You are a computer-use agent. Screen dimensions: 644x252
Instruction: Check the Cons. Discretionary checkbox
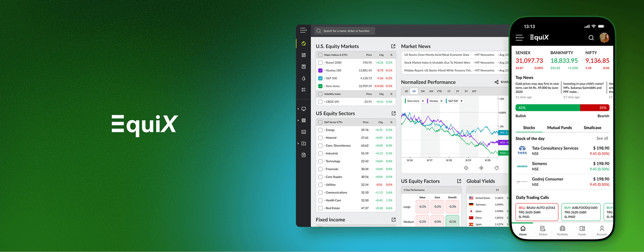[x=320, y=146]
